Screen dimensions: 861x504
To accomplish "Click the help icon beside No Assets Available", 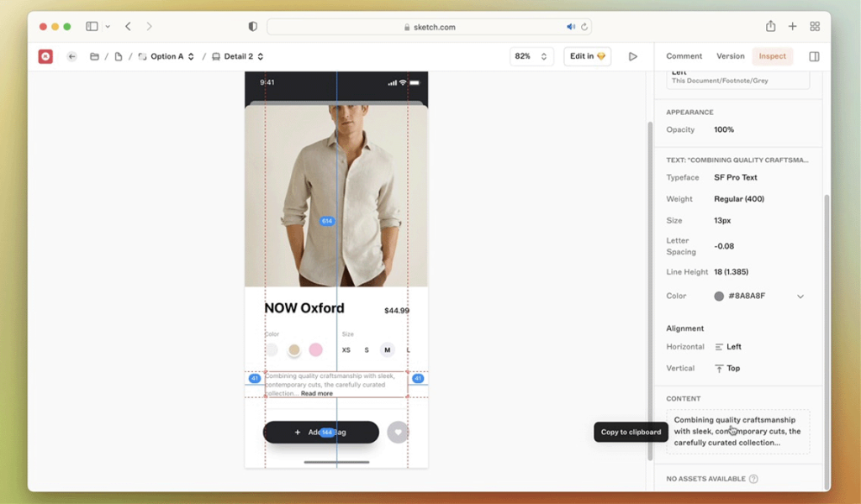I will tap(754, 479).
